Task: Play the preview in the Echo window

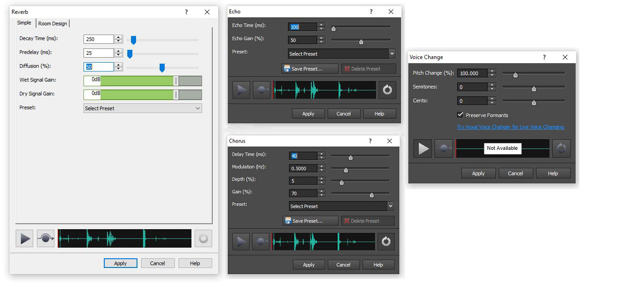Action: point(241,90)
